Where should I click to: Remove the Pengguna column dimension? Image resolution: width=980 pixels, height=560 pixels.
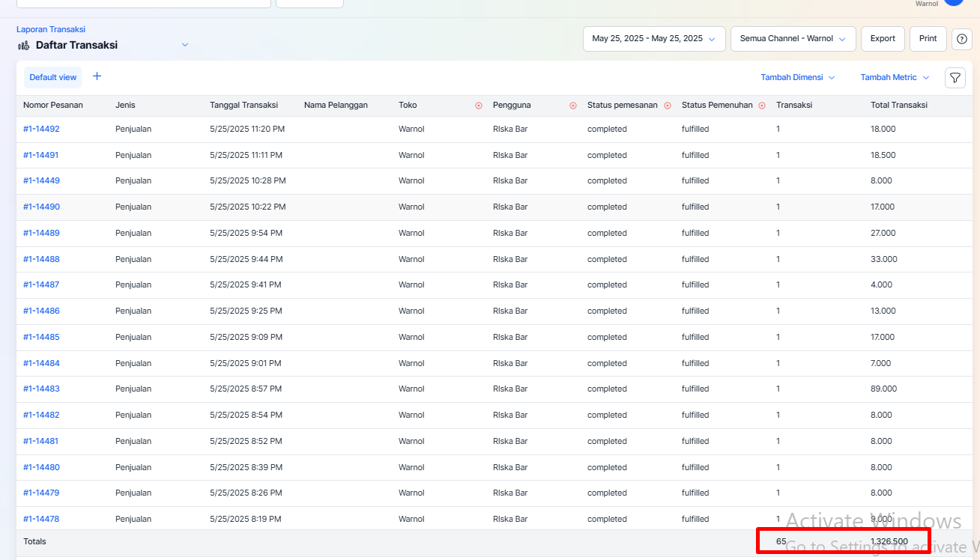click(573, 106)
